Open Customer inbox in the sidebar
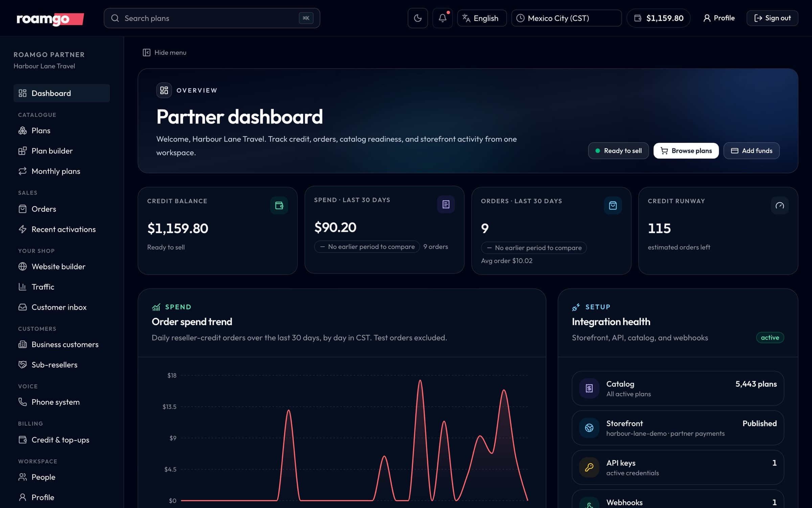 [x=62, y=307]
